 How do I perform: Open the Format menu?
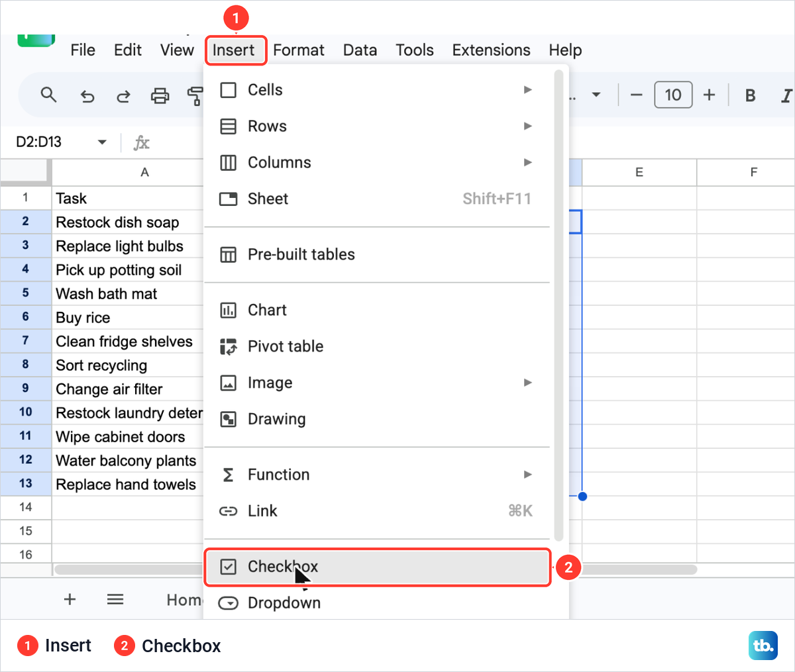(x=299, y=50)
